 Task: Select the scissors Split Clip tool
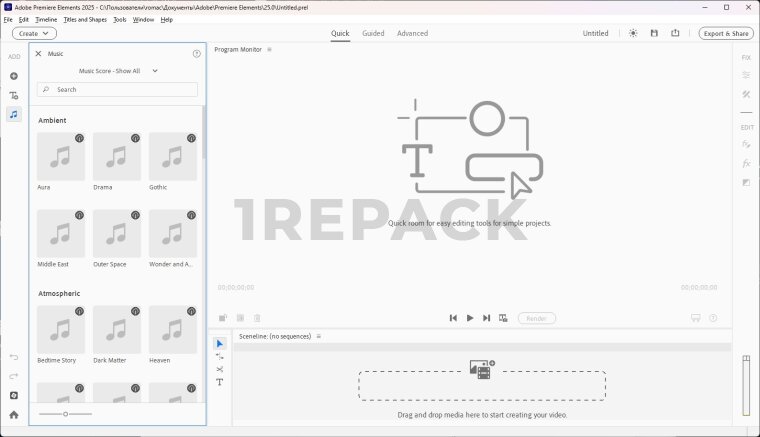click(x=220, y=369)
